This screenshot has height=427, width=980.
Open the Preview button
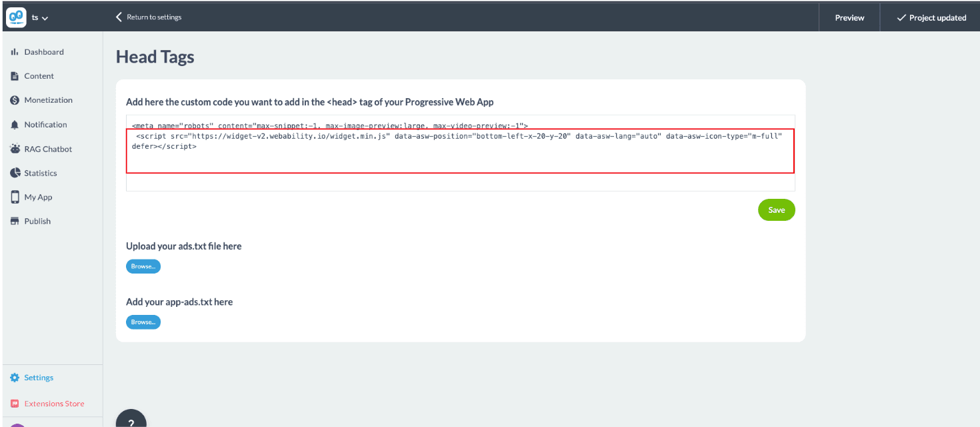coord(849,17)
